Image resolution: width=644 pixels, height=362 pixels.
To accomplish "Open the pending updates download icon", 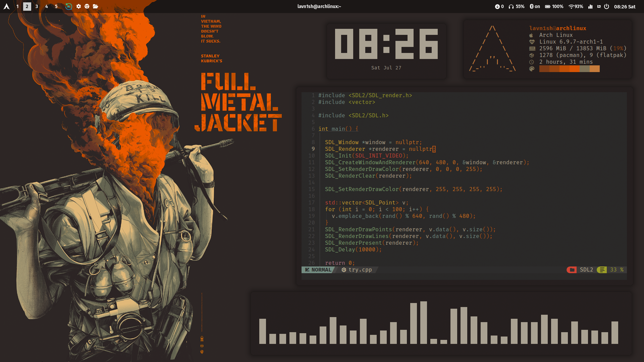I will point(497,6).
